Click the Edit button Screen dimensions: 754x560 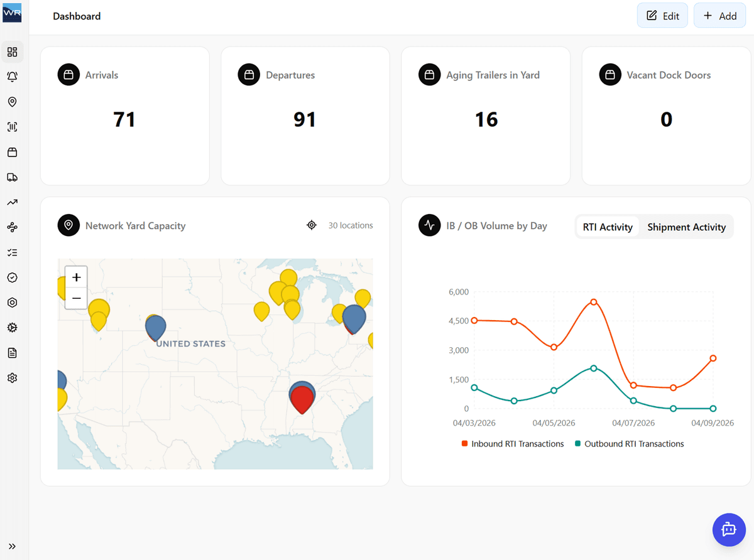pyautogui.click(x=662, y=15)
